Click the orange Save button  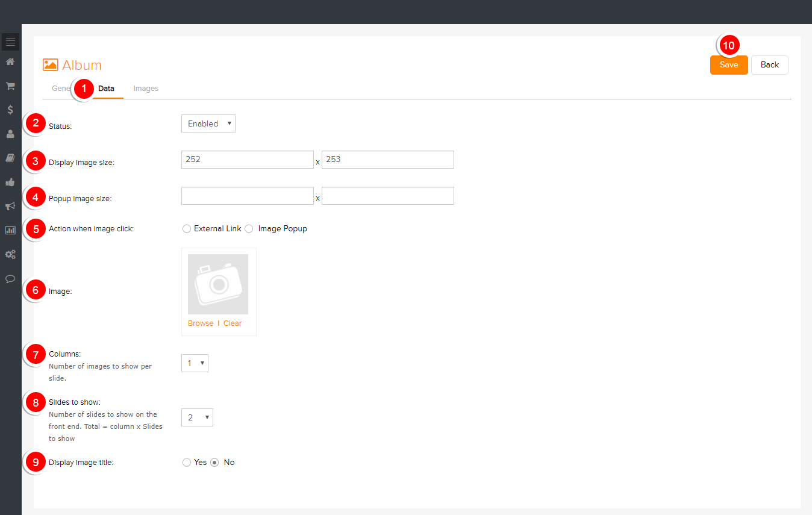click(x=729, y=65)
